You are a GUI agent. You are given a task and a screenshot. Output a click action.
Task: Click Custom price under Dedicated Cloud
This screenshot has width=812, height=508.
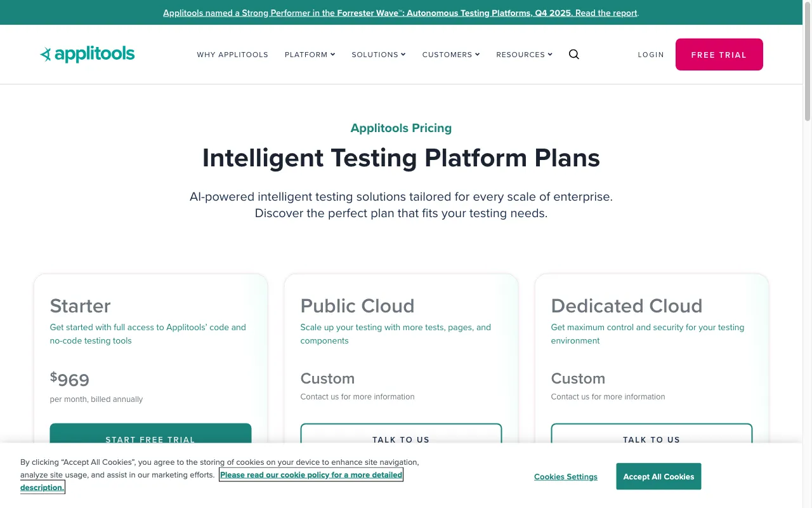click(578, 378)
